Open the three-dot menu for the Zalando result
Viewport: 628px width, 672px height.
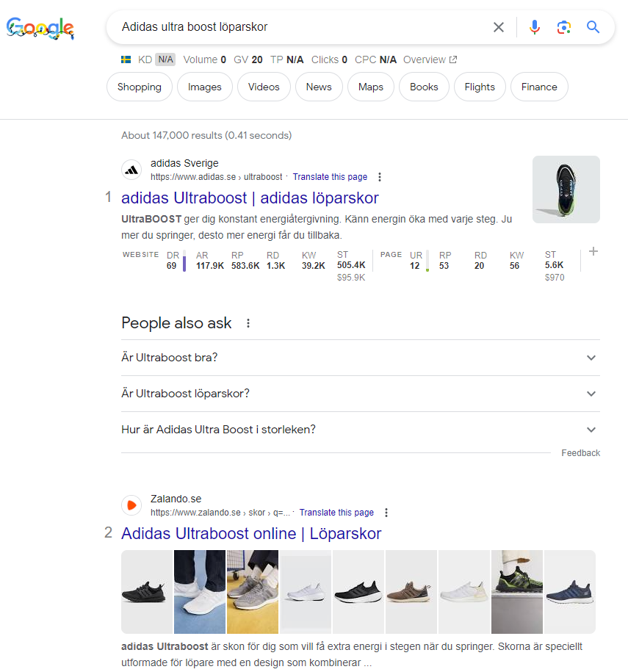[386, 513]
